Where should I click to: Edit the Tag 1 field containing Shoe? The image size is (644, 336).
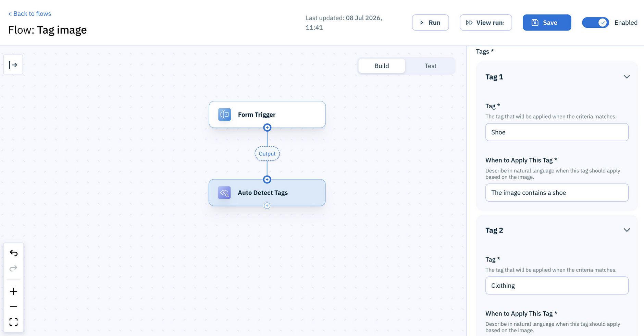pyautogui.click(x=557, y=132)
